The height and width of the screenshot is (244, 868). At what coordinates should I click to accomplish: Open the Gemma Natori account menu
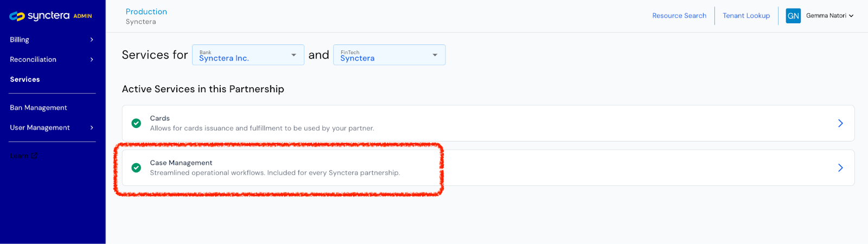829,16
